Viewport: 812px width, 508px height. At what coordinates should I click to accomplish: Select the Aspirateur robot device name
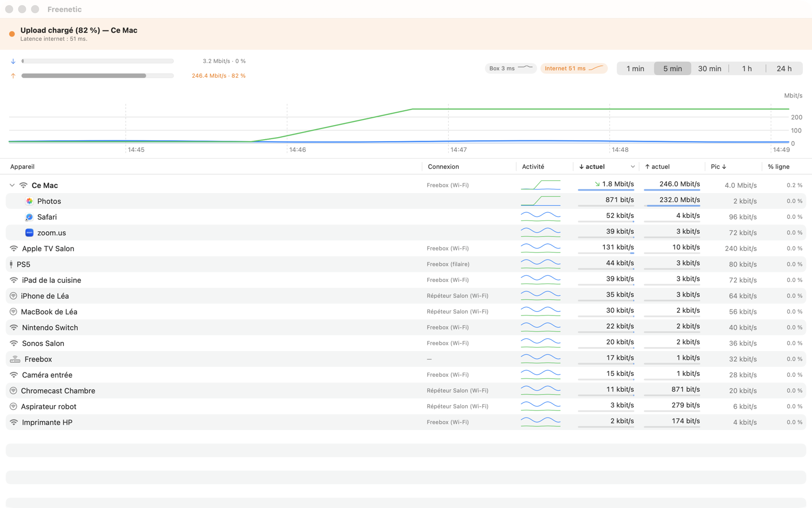48,406
